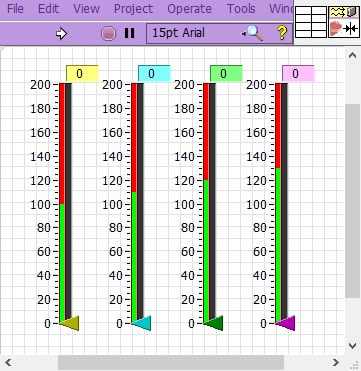Open the Tools menu
Screen dimensions: 361x371
click(x=241, y=9)
